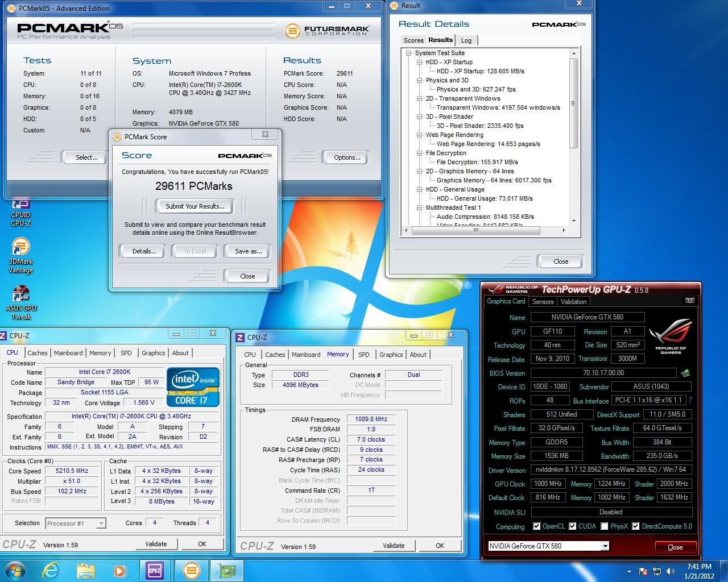
Task: Open the GPU selection dropdown in GPU-Z
Action: coord(605,546)
